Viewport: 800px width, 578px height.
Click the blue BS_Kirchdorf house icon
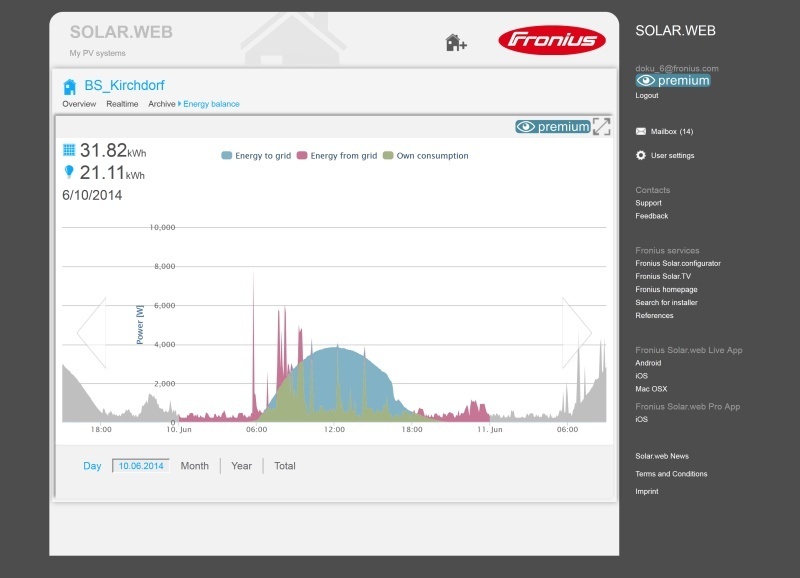click(x=70, y=87)
